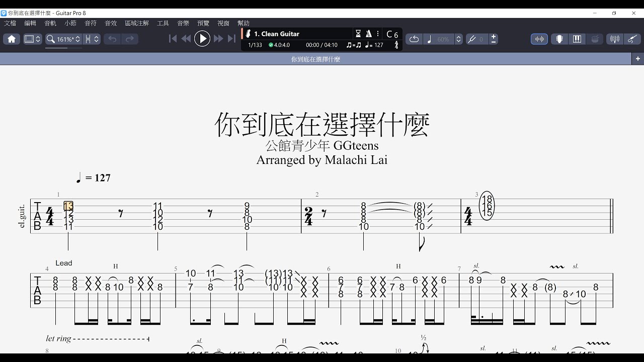Toggle the count-in hourglass
Screen dimensions: 644x362
(358, 34)
